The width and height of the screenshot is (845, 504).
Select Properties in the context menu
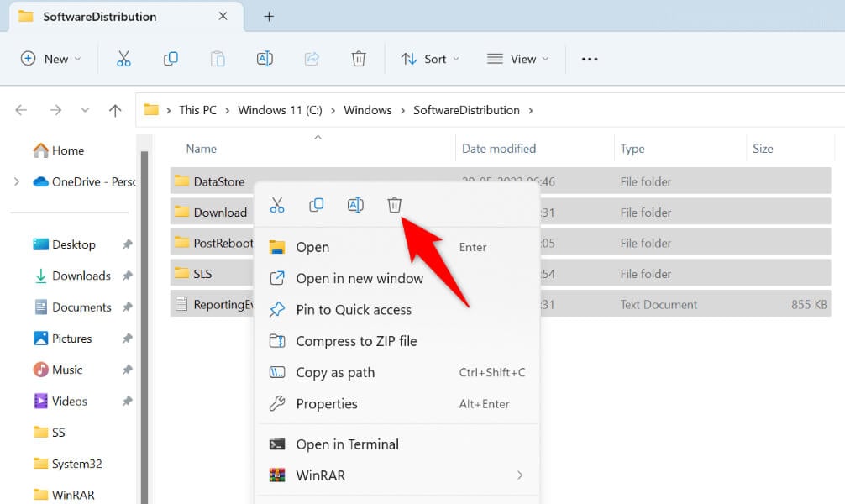pyautogui.click(x=326, y=404)
